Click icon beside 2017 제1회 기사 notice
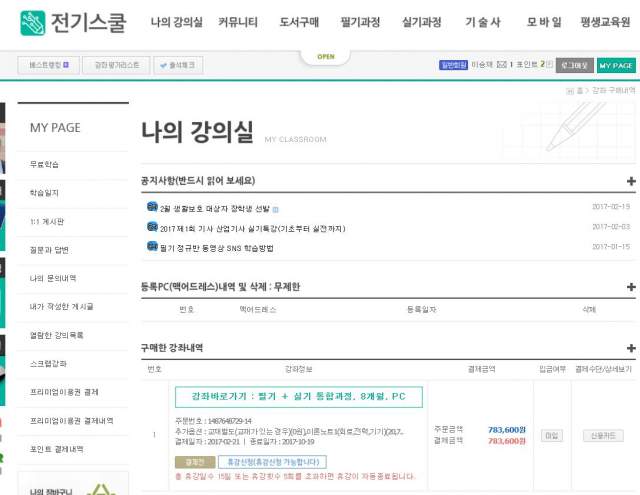This screenshot has height=495, width=640. (152, 227)
